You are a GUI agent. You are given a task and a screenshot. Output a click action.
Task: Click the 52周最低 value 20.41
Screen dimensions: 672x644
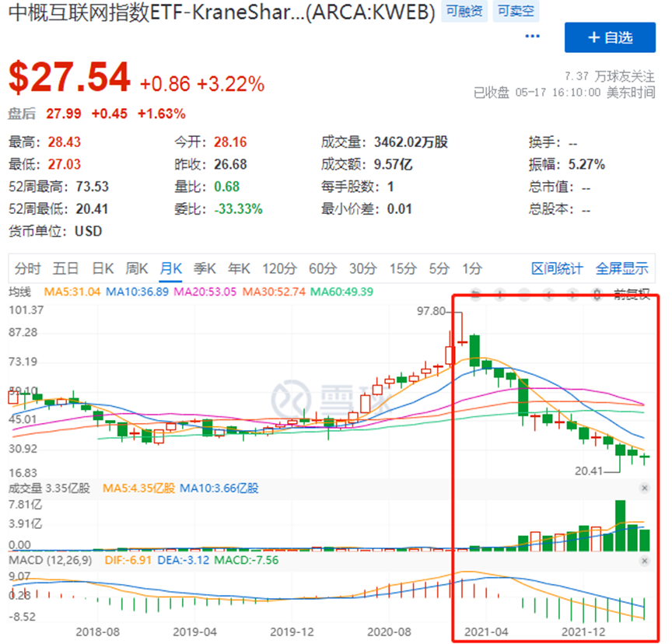click(x=92, y=208)
